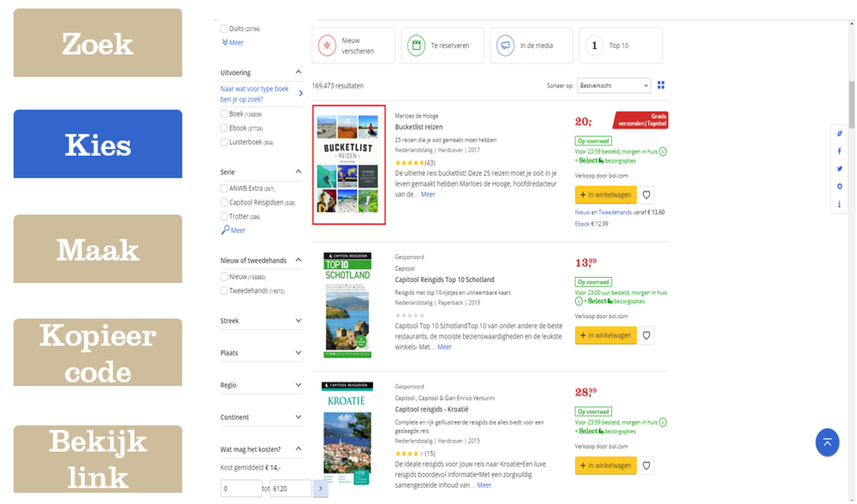
Task: Click the link icon in share sidebar
Action: 839,133
